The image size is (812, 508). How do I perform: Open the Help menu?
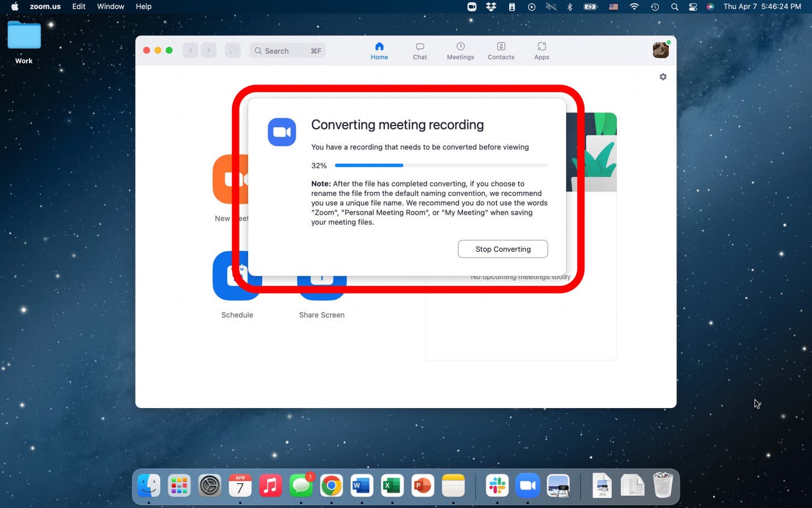[x=143, y=7]
